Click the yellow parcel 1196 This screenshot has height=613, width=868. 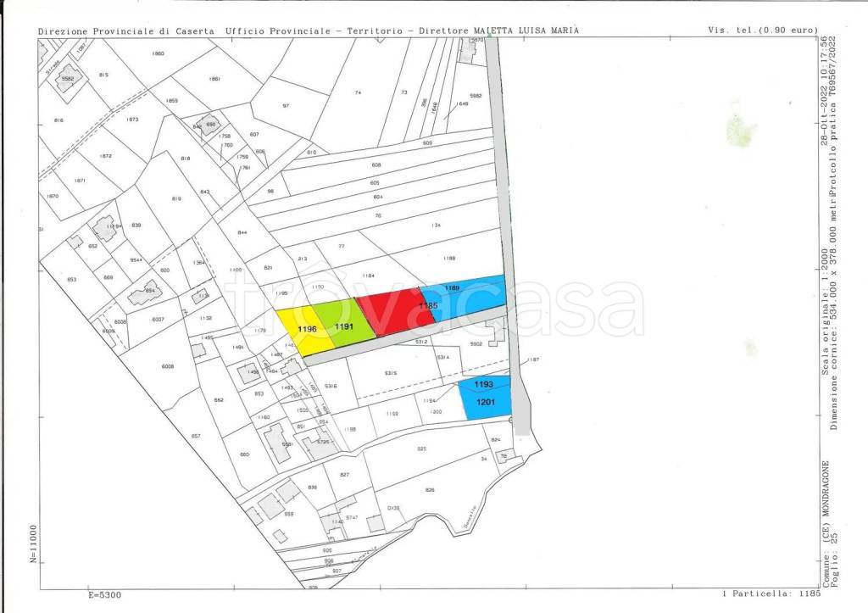click(x=307, y=329)
